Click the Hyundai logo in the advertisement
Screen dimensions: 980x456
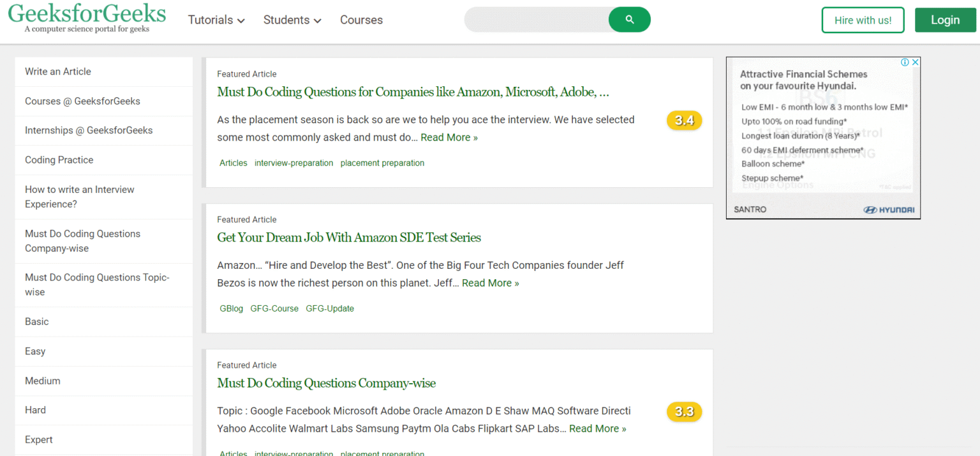889,209
